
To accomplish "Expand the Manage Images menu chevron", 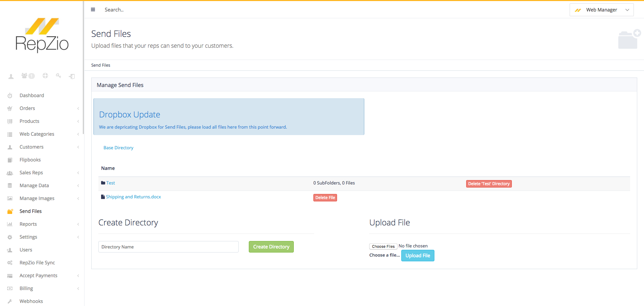I will click(78, 198).
